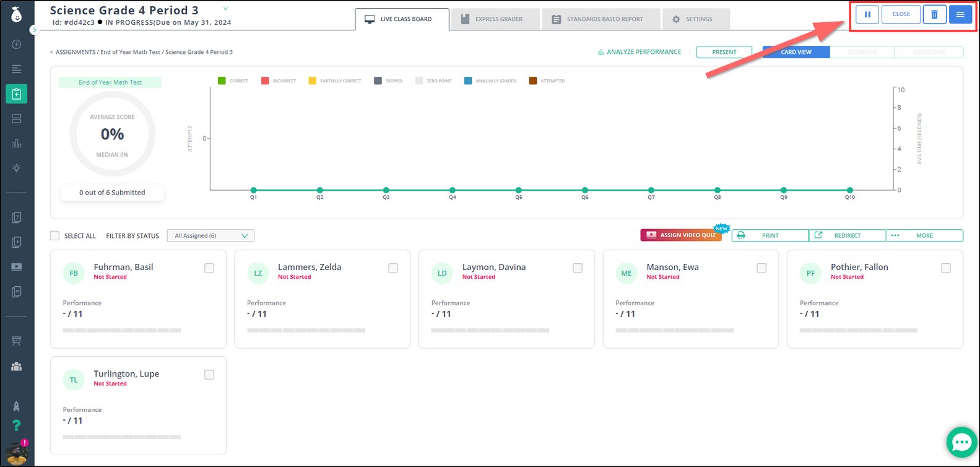The width and height of the screenshot is (980, 467).
Task: Check the box for Laymon, Davina
Action: tap(578, 268)
